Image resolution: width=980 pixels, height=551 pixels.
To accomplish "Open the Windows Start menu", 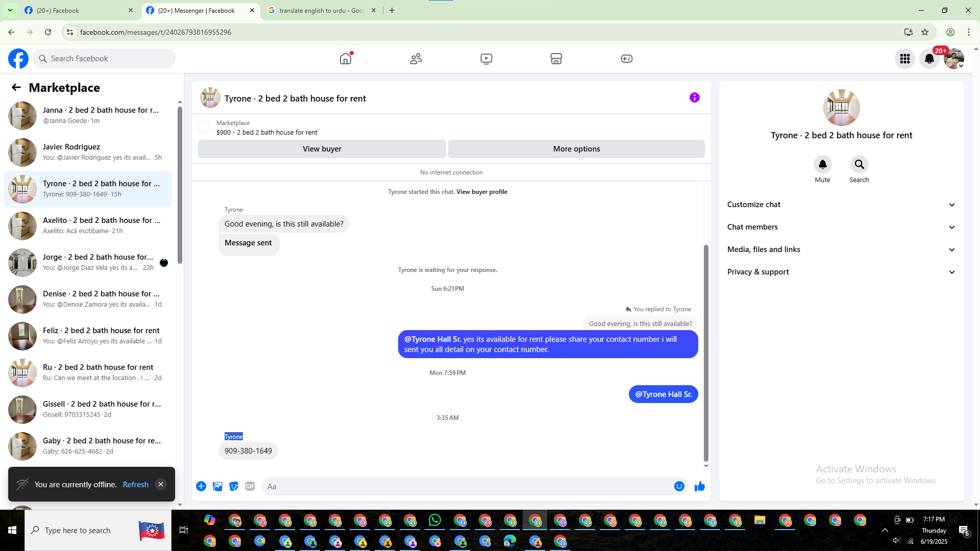I will [x=12, y=530].
